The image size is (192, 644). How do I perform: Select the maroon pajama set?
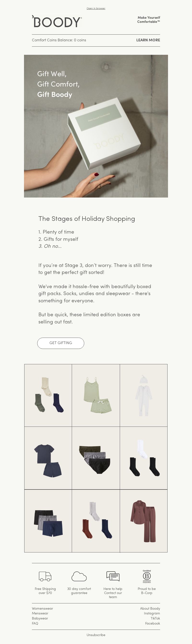coord(144,521)
